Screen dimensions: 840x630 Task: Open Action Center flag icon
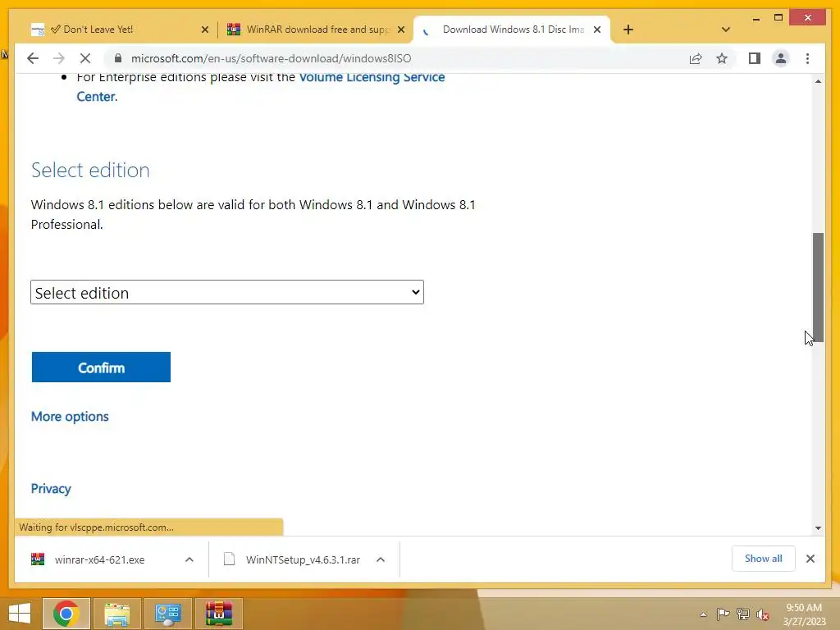click(723, 614)
